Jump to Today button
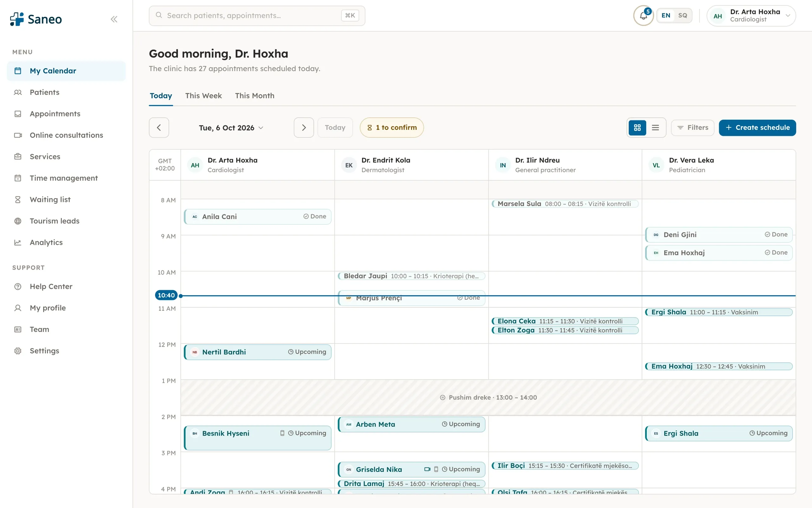Image resolution: width=812 pixels, height=508 pixels. pos(335,128)
